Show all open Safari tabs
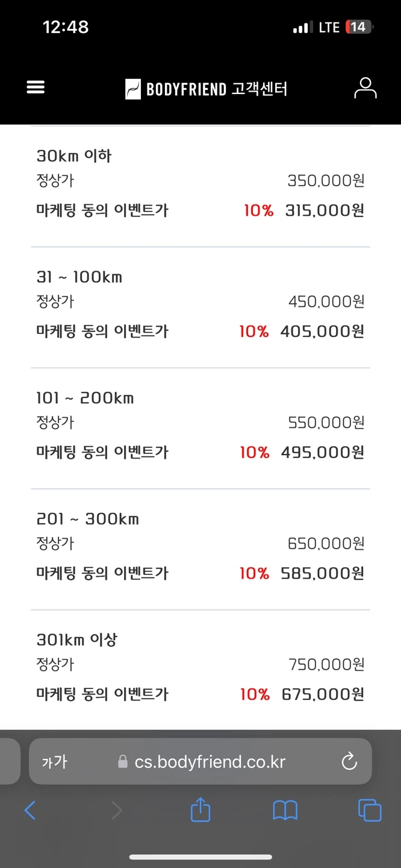The width and height of the screenshot is (401, 868). point(369,811)
